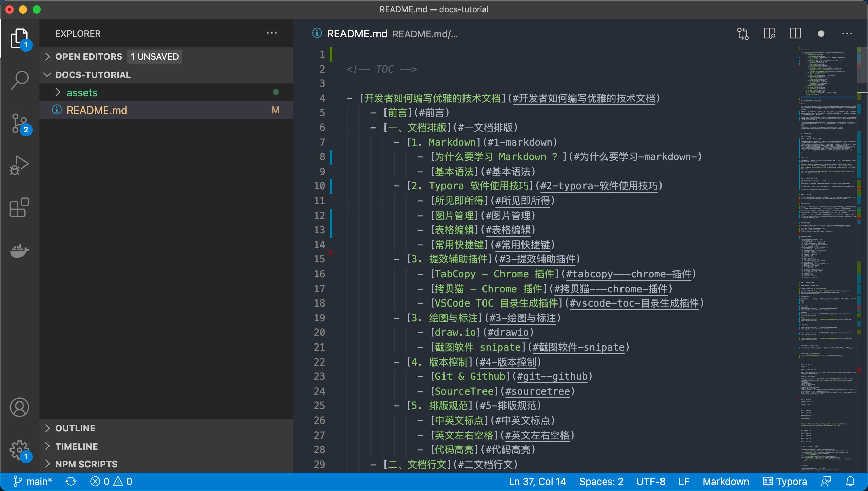868x491 pixels.
Task: Open the Explorer more actions menu
Action: coord(272,33)
